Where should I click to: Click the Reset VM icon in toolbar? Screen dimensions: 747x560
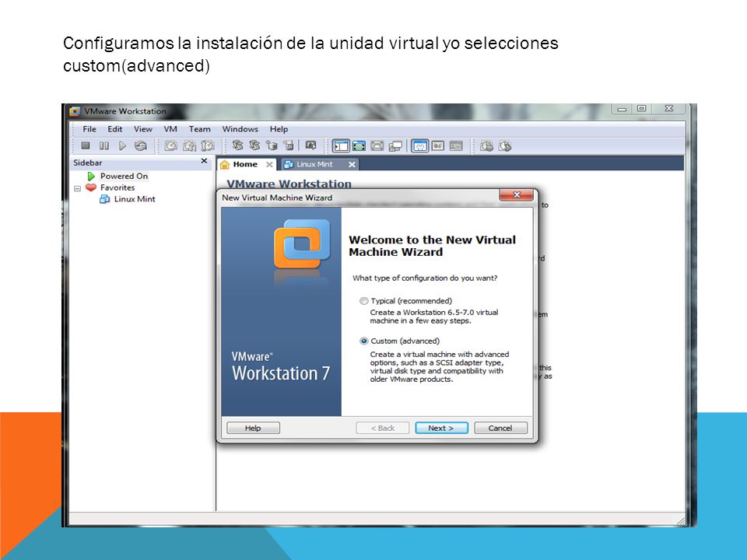141,145
